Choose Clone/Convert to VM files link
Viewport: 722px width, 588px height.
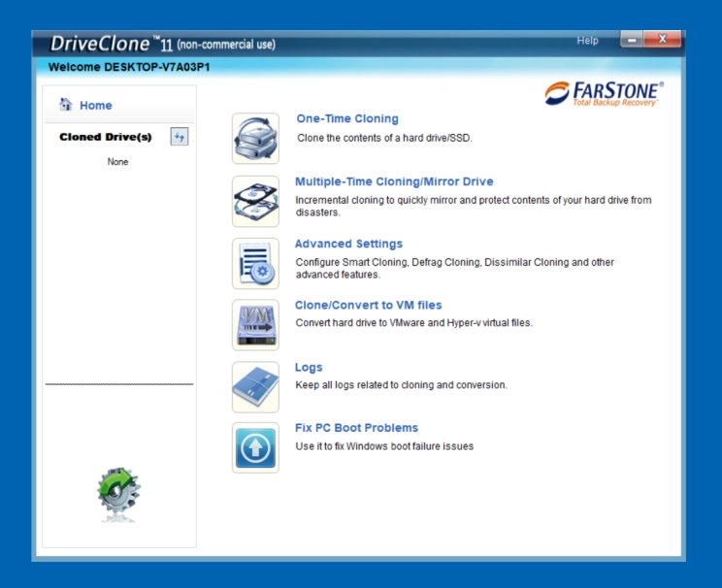(369, 305)
